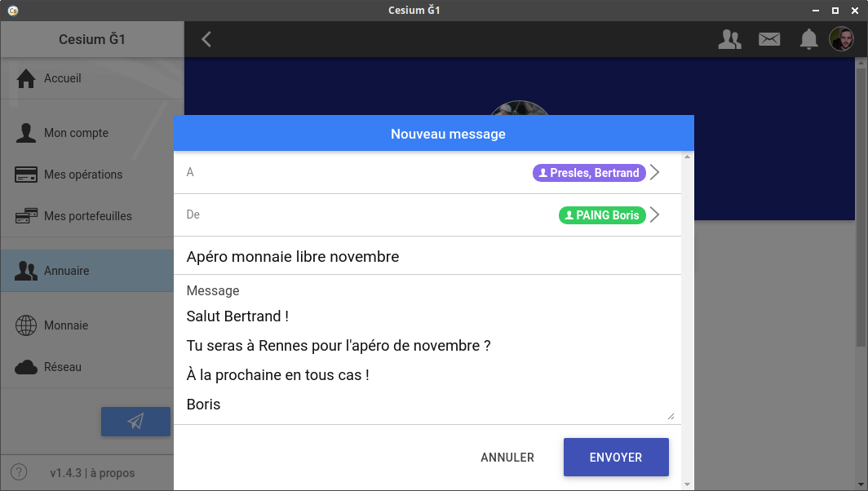Click the paper plane transfer button
The image size is (868, 491).
click(x=135, y=422)
